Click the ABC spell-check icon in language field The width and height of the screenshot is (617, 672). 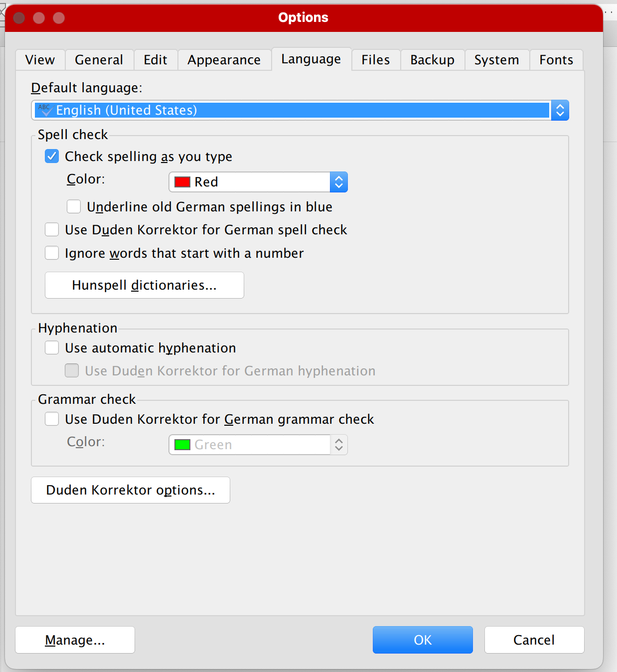pyautogui.click(x=45, y=110)
